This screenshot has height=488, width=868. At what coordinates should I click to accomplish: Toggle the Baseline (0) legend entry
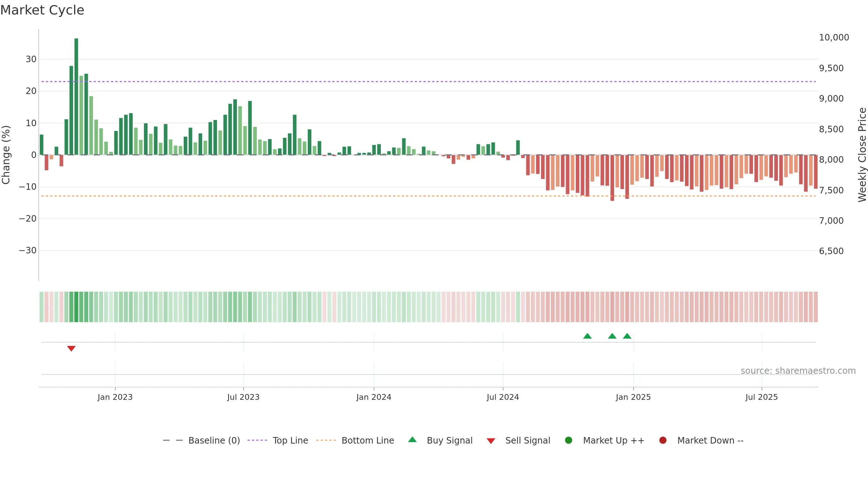[x=201, y=440]
